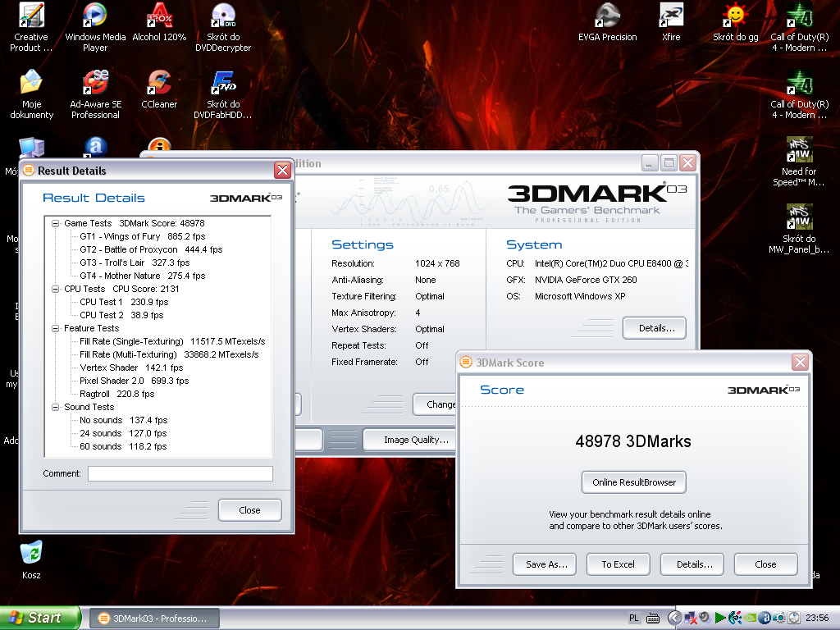Select CPU Test 1 result row
The height and width of the screenshot is (630, 840).
coord(124,302)
